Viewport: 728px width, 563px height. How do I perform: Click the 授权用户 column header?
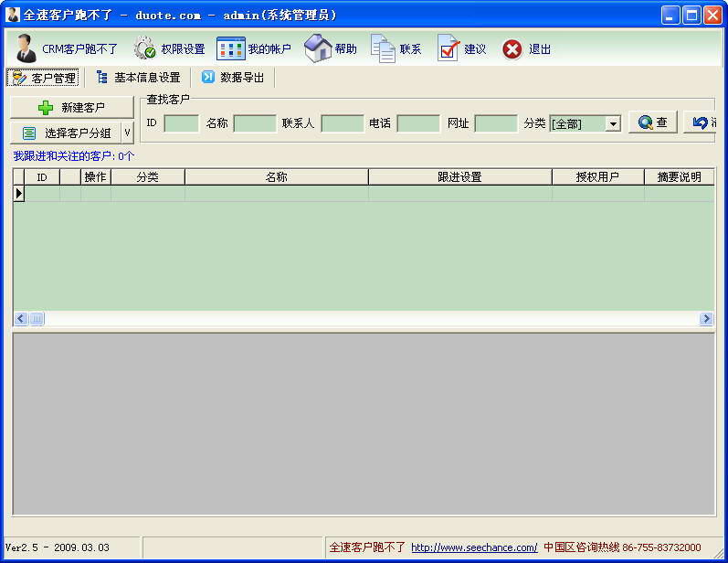pyautogui.click(x=597, y=177)
